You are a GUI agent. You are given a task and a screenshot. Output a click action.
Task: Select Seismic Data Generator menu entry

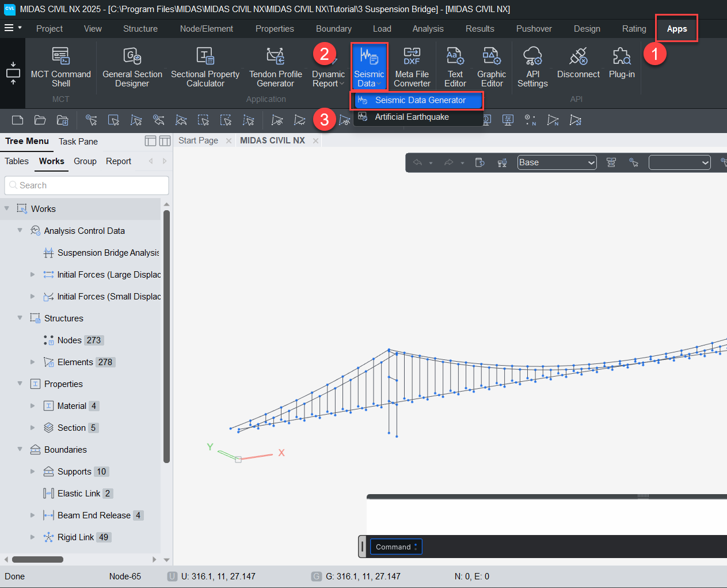[418, 100]
